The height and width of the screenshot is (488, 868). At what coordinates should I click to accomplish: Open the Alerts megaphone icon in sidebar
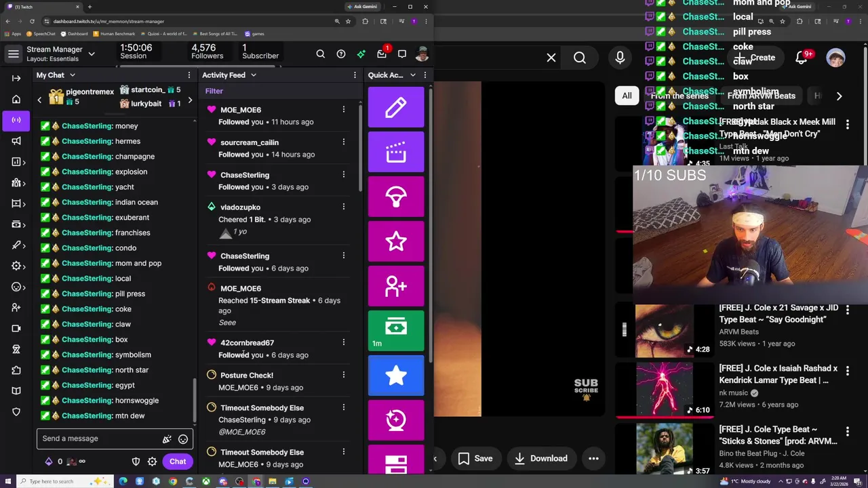pos(16,141)
